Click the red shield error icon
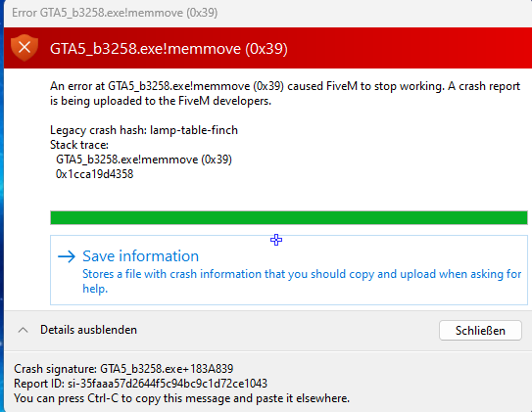This screenshot has width=532, height=412. tap(24, 48)
